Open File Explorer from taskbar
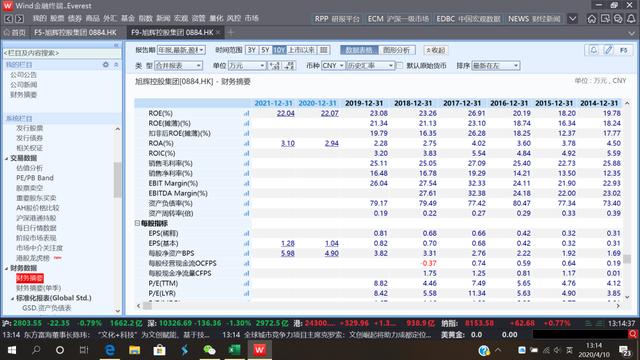This screenshot has width=640, height=360. pos(134,350)
